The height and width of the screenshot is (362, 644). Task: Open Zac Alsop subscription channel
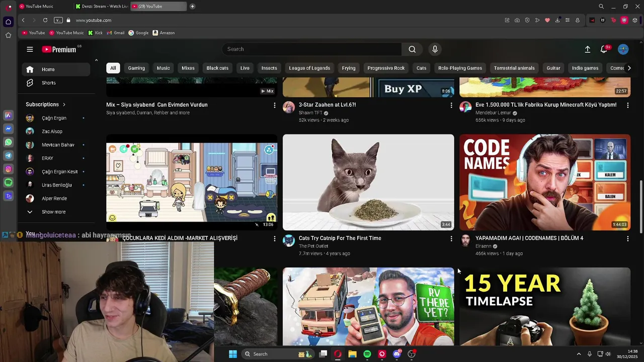click(x=56, y=132)
